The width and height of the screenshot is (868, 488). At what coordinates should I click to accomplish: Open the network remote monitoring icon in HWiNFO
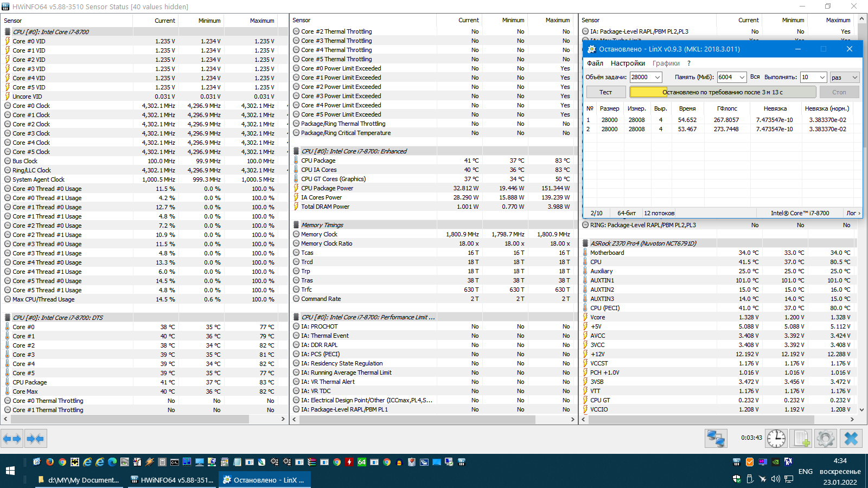click(x=716, y=438)
